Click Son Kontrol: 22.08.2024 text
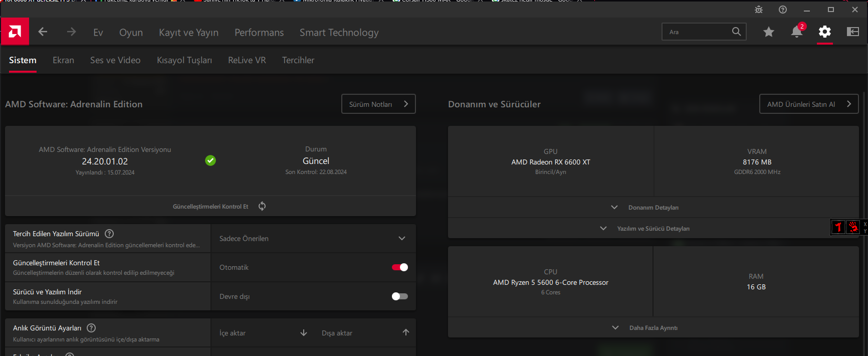The image size is (868, 356). click(316, 172)
